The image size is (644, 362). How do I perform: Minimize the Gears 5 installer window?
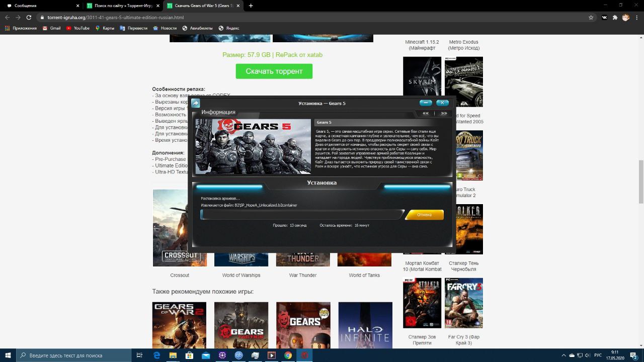pyautogui.click(x=426, y=103)
